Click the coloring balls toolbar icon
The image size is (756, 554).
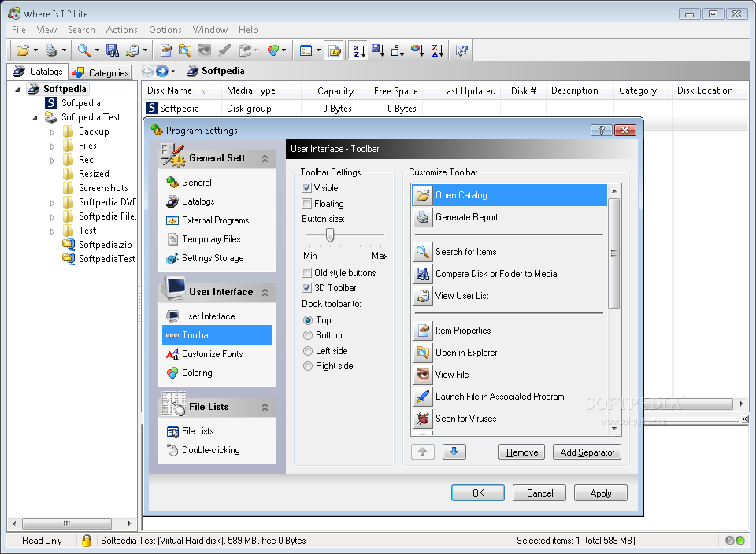(273, 50)
